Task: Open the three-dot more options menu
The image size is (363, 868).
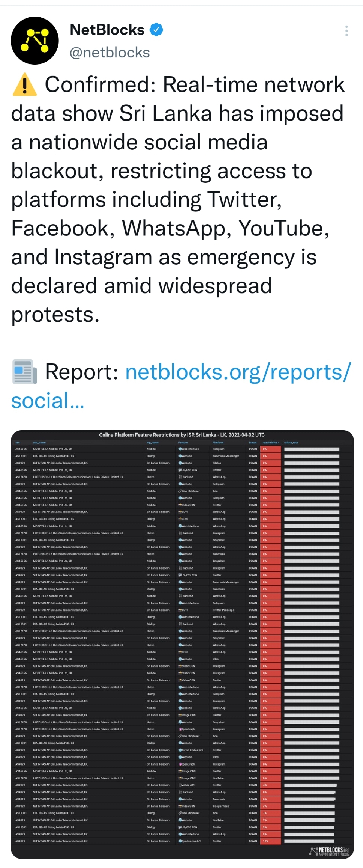Action: tap(346, 31)
